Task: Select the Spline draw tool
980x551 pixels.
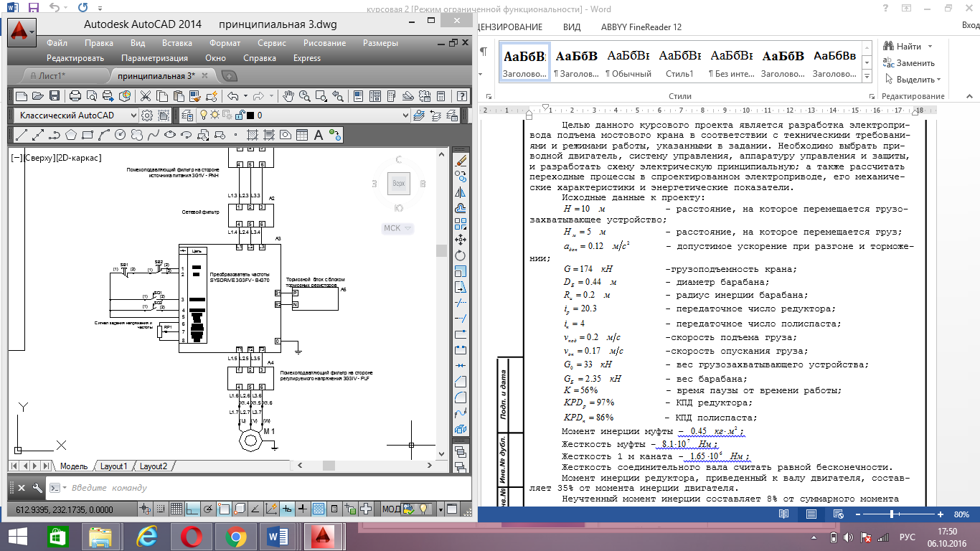Action: tap(153, 135)
